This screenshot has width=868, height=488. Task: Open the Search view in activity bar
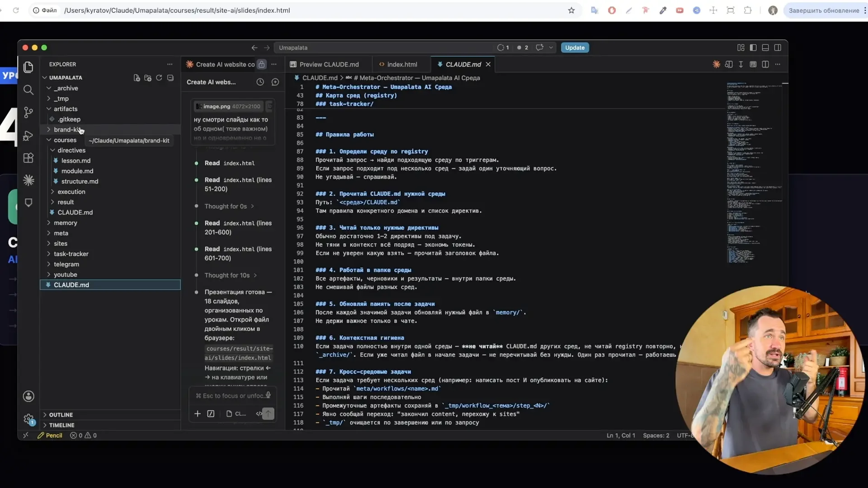tap(28, 89)
